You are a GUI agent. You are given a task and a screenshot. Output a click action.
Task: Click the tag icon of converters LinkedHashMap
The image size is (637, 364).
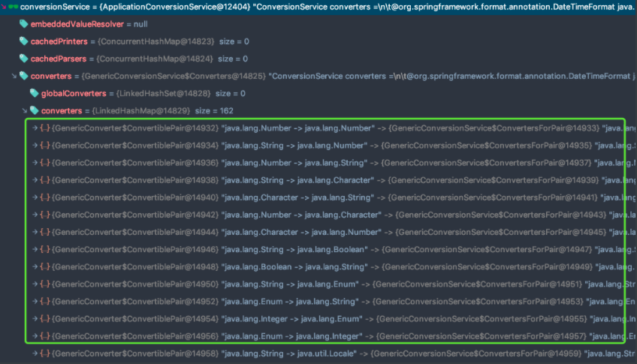pyautogui.click(x=34, y=110)
